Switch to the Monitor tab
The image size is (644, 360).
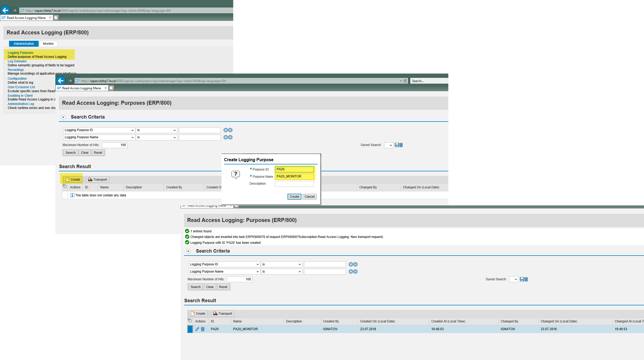(x=48, y=44)
